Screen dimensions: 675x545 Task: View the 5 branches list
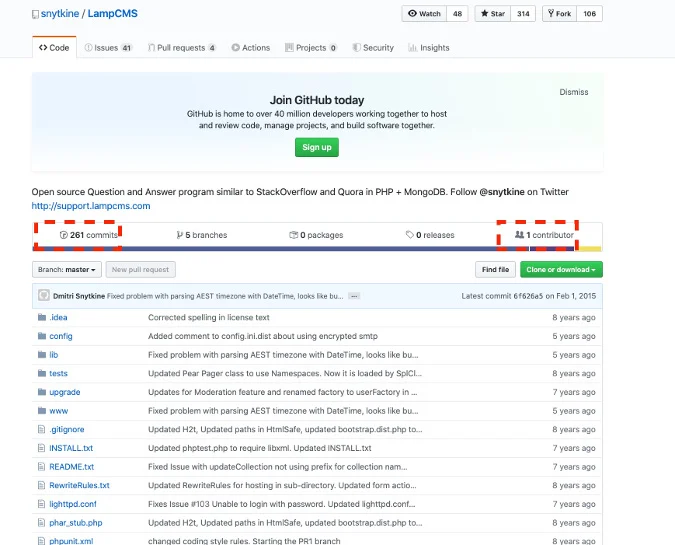pos(202,235)
